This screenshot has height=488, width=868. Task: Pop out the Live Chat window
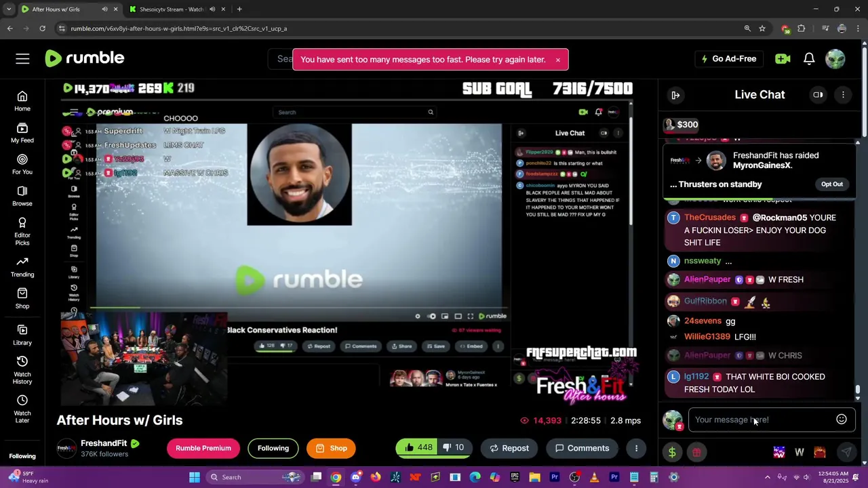818,95
